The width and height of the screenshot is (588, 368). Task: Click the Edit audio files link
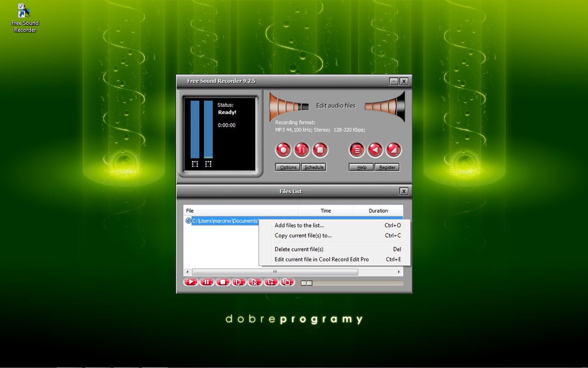coord(336,106)
